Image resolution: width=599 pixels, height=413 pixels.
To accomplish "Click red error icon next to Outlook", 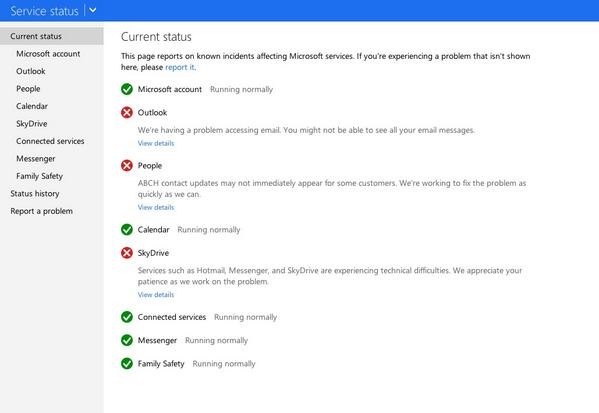I will [127, 112].
